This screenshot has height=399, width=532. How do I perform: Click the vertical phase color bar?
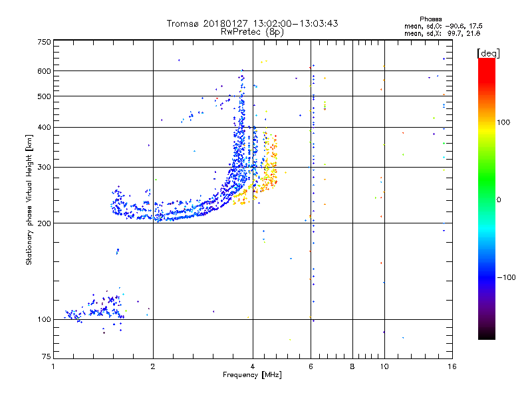coord(487,199)
